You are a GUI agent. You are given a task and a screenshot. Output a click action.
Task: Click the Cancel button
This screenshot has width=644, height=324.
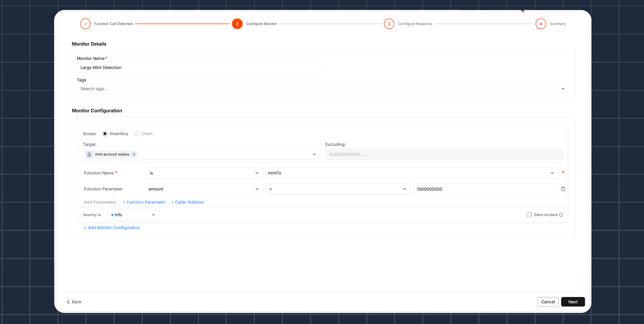548,302
